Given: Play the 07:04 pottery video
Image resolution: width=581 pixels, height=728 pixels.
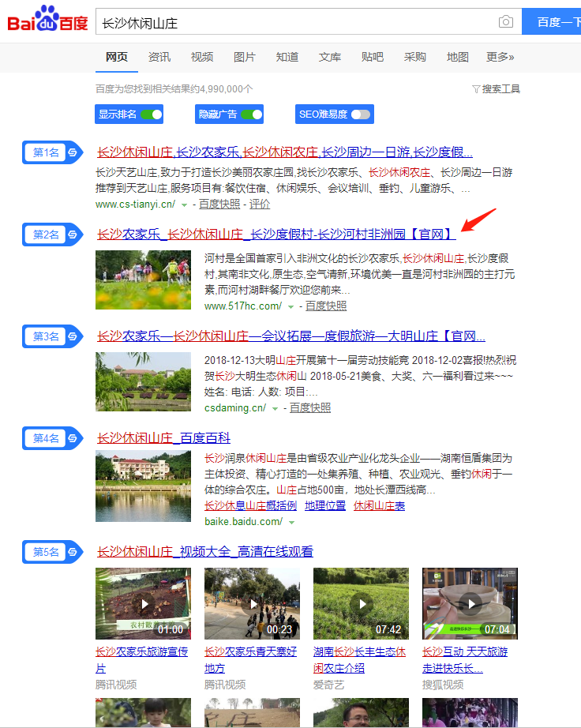Looking at the screenshot, I should (x=470, y=603).
